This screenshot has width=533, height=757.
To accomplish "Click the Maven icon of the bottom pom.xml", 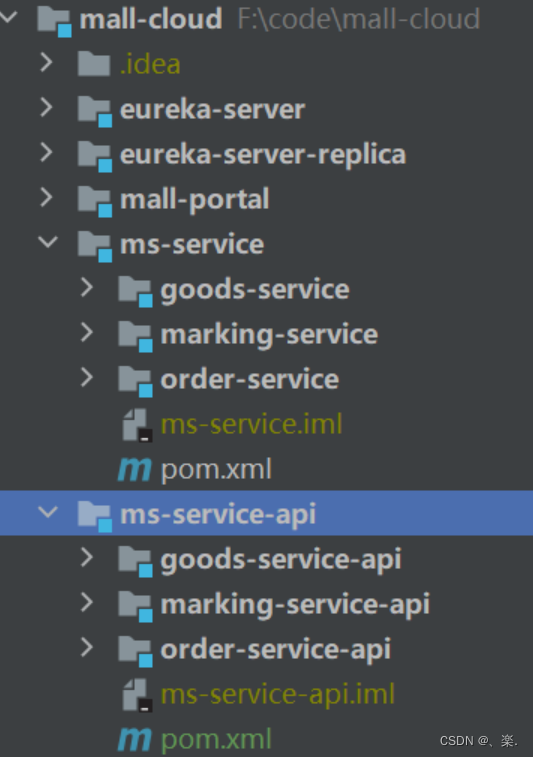I will [135, 740].
